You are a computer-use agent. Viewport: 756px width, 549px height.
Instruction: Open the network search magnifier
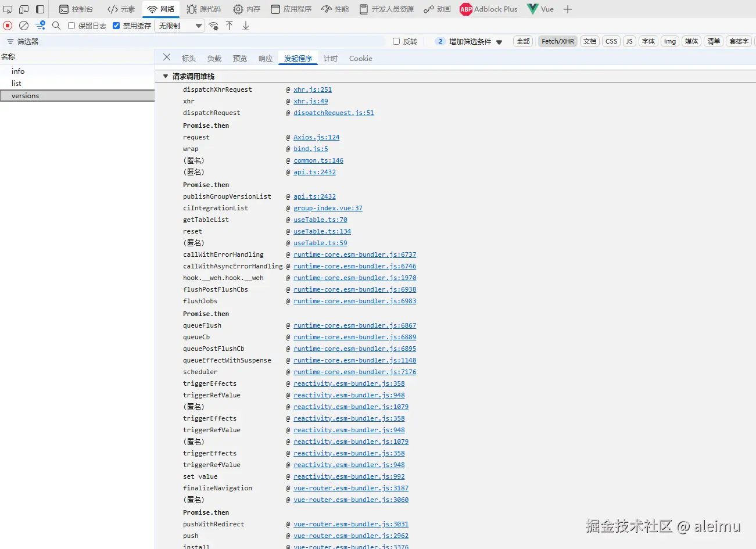point(56,26)
